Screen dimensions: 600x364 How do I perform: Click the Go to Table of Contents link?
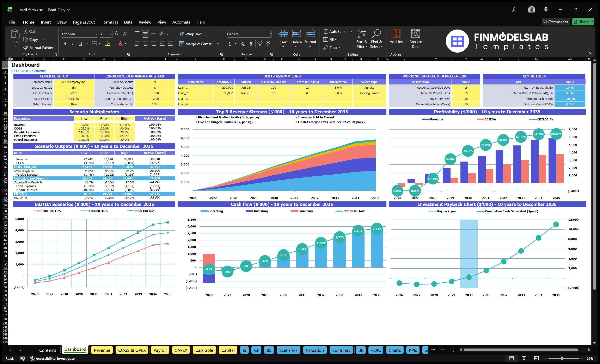[28, 71]
